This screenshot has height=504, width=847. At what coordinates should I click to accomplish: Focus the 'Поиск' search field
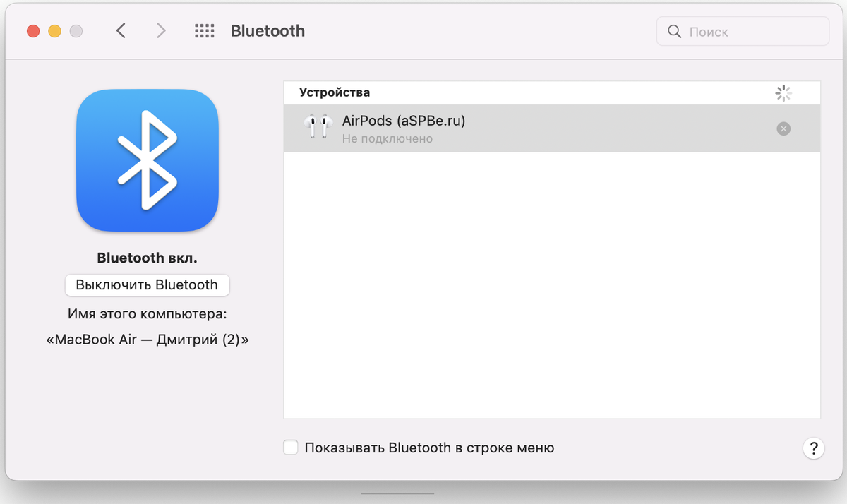pos(743,32)
